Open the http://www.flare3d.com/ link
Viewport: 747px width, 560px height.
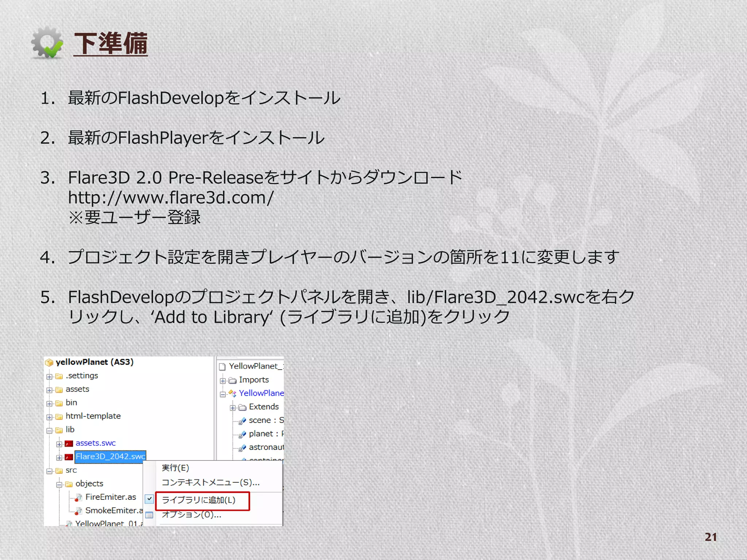(171, 198)
